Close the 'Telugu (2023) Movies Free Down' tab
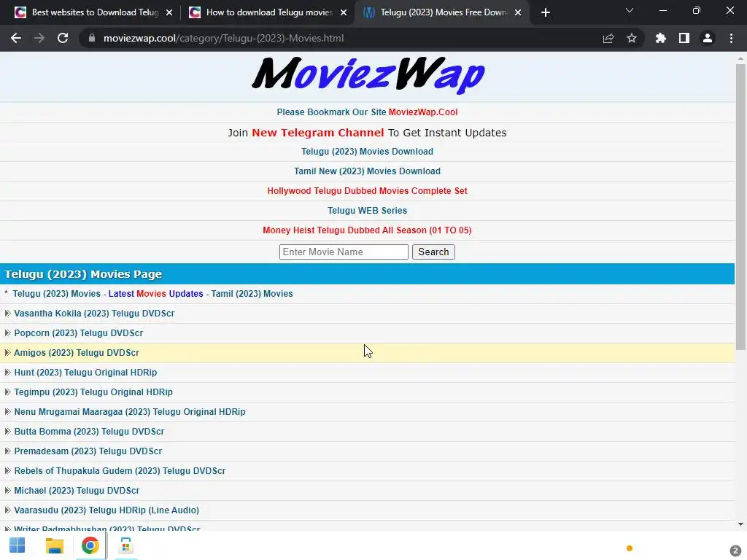747x560 pixels. [x=518, y=12]
